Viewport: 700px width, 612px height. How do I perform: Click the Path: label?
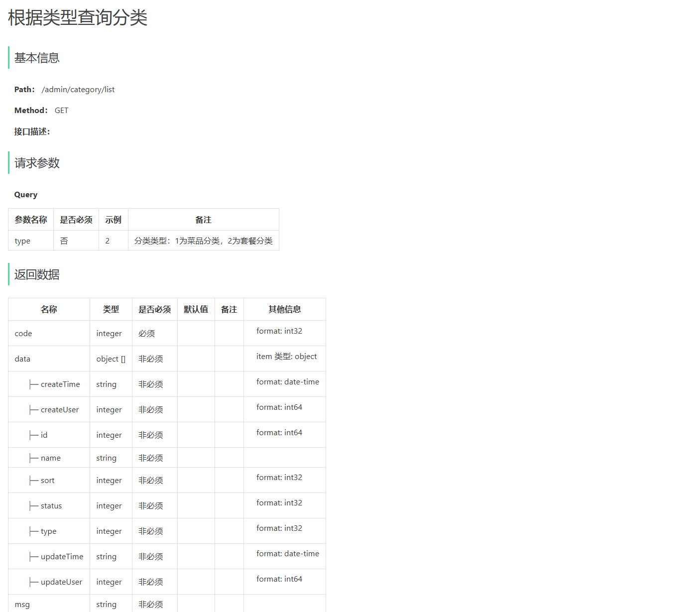25,90
